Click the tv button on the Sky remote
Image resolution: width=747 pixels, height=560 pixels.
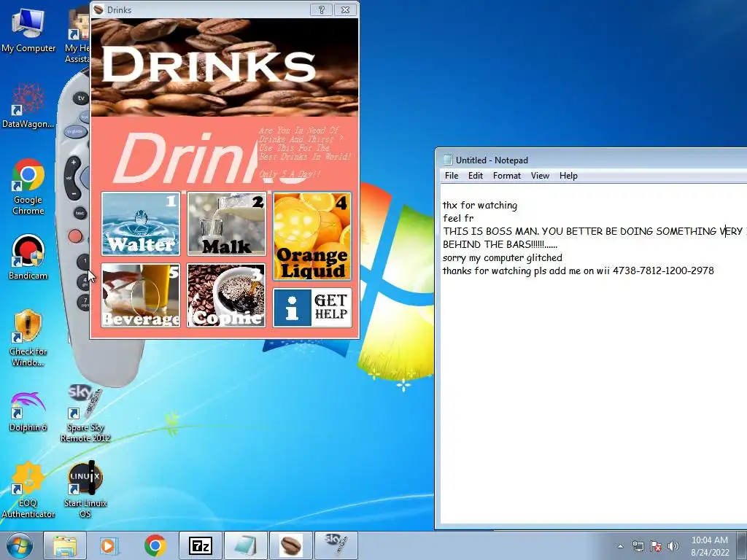(82, 98)
